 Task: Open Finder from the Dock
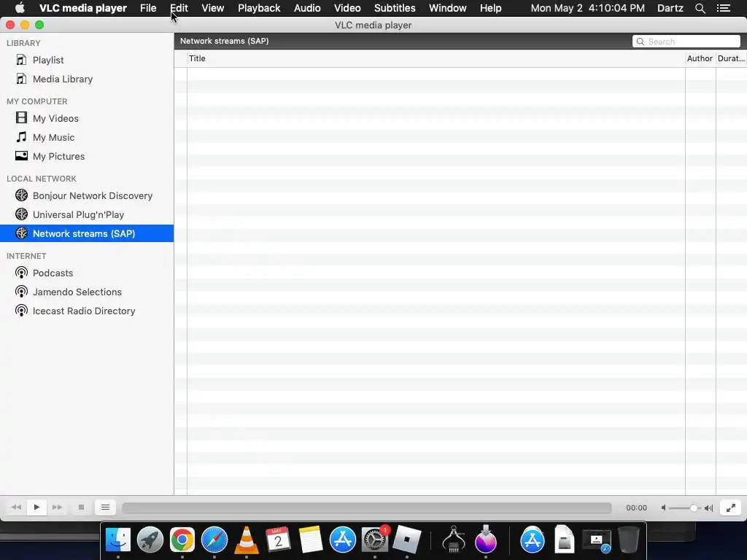[117, 540]
